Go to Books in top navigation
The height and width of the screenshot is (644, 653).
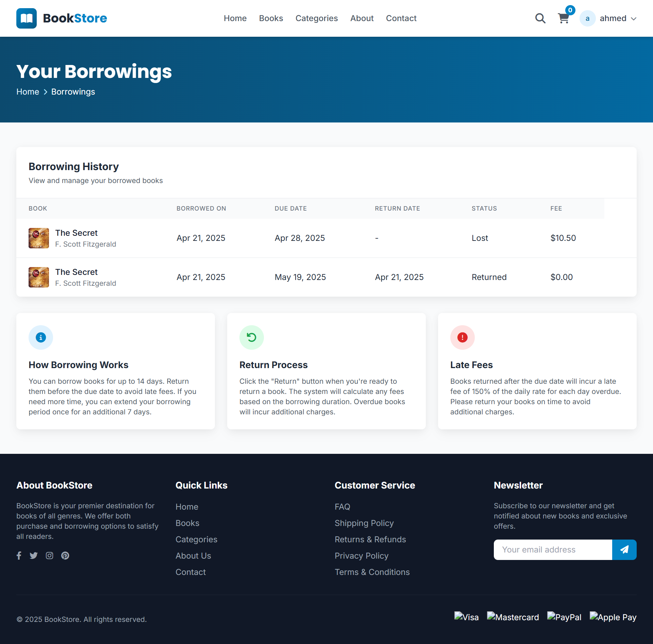[271, 18]
